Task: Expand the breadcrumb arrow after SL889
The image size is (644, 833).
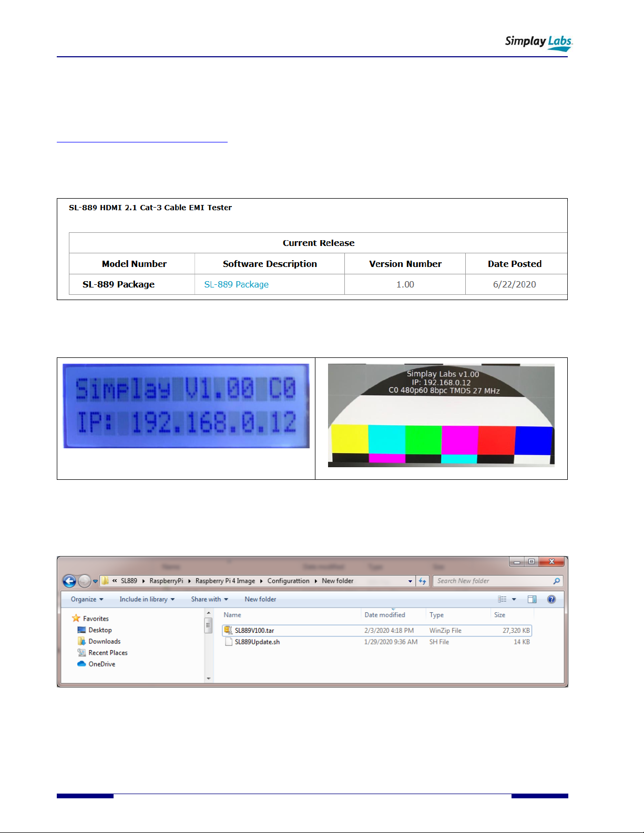Action: [x=144, y=581]
